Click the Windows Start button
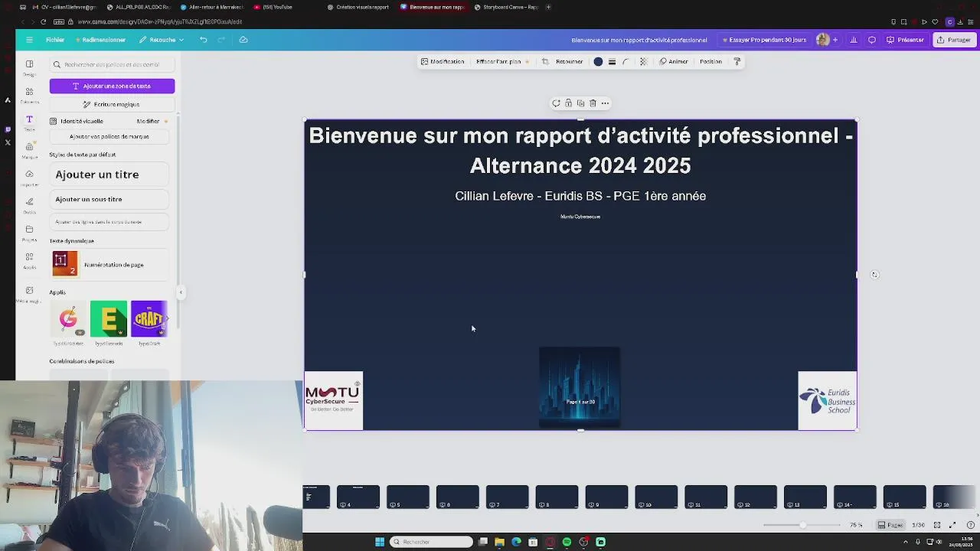The width and height of the screenshot is (980, 551). [x=380, y=542]
